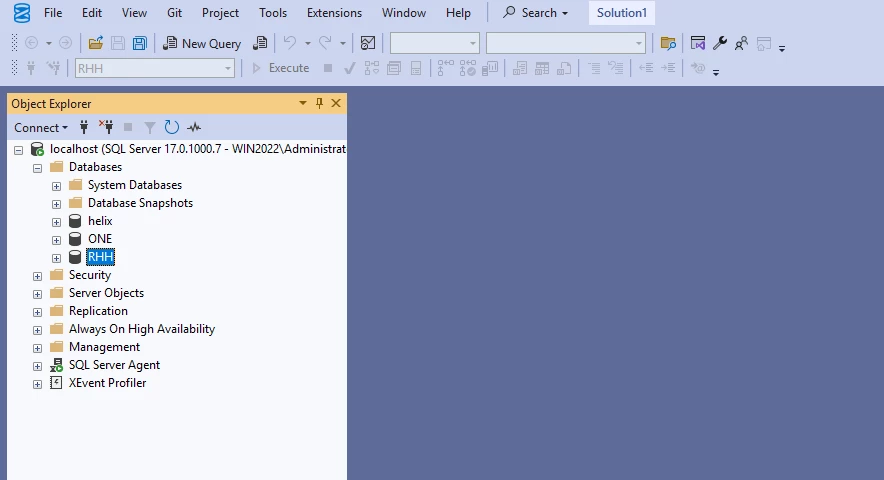The width and height of the screenshot is (884, 480).
Task: Click the Execute button
Action: click(x=280, y=68)
